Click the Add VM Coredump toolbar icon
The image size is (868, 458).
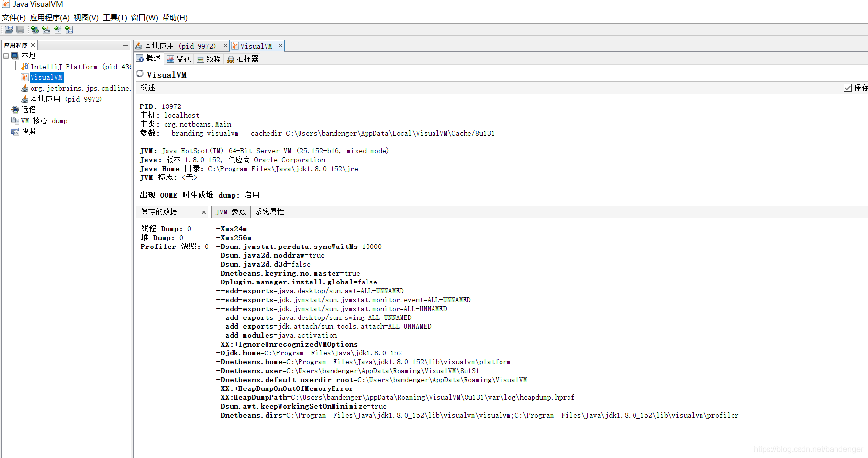[58, 30]
